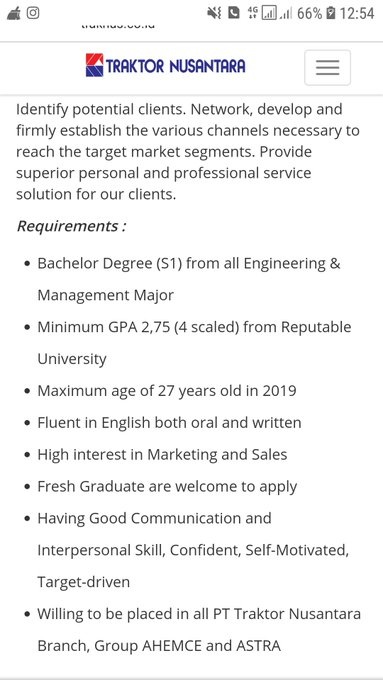Screen dimensions: 383x680
Task: Tap the 66% battery percentage text
Action: click(x=310, y=14)
